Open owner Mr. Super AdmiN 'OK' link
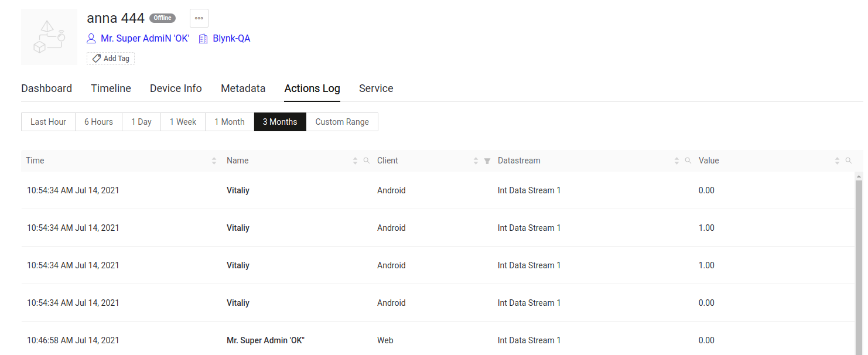The height and width of the screenshot is (355, 868). point(145,39)
